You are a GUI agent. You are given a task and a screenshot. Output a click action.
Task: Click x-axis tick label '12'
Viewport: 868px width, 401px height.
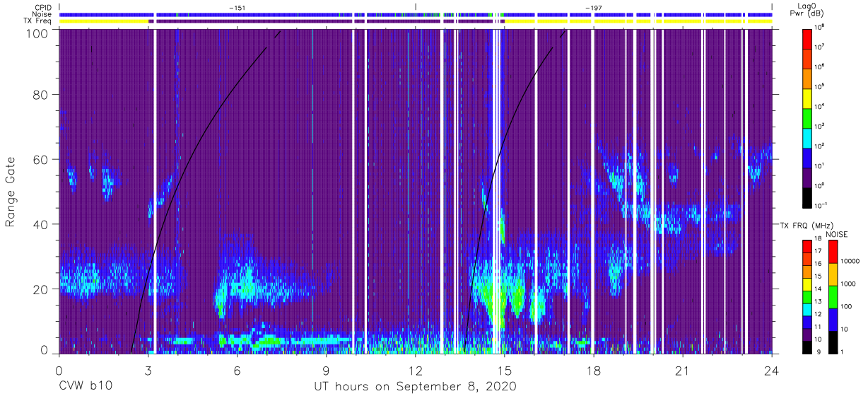(416, 371)
